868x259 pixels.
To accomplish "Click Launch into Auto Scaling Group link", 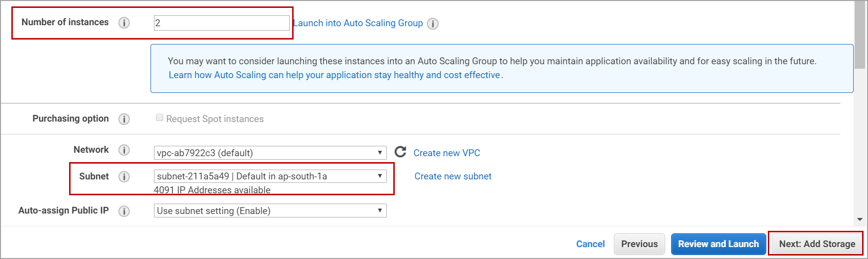I will click(x=358, y=23).
